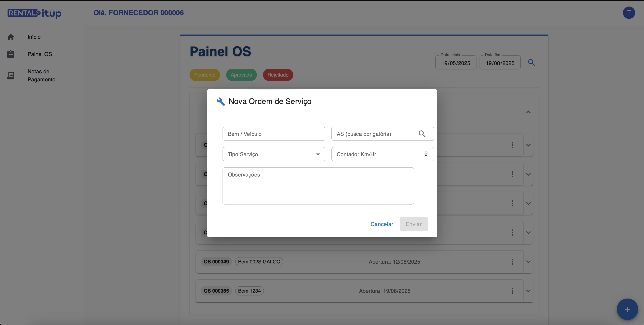This screenshot has width=644, height=325.
Task: Click the search icon in AS field
Action: tap(422, 134)
